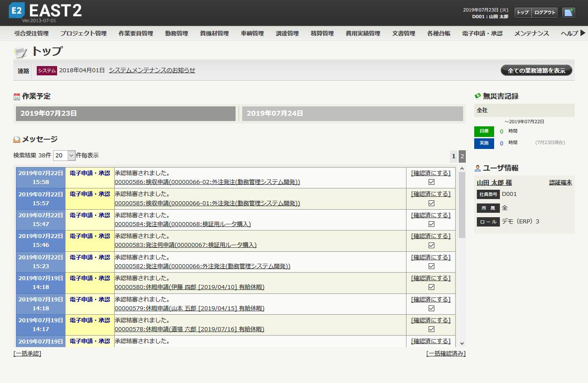Open the 各種台帳 menu
The width and height of the screenshot is (588, 383).
[439, 33]
